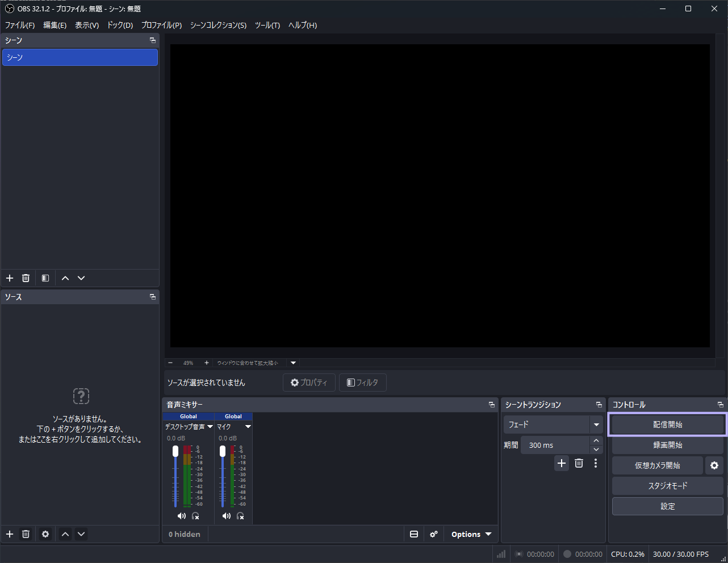Open advanced audio properties gears icon

pos(434,534)
